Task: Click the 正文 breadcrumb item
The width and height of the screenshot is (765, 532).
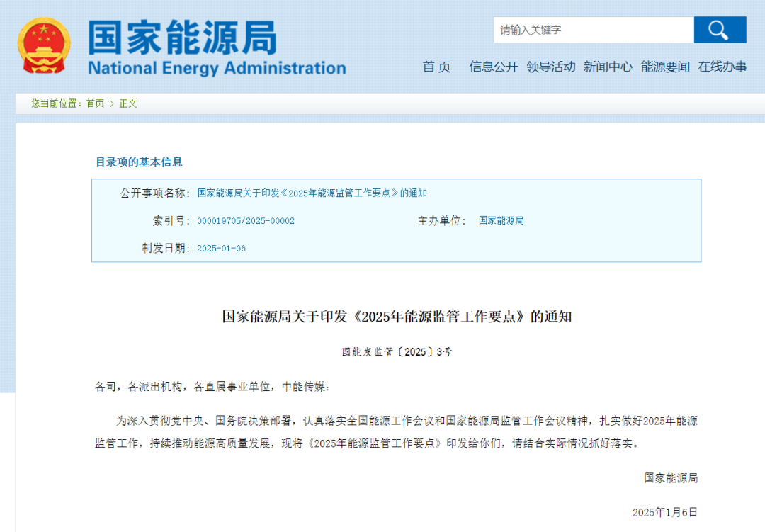Action: coord(128,103)
